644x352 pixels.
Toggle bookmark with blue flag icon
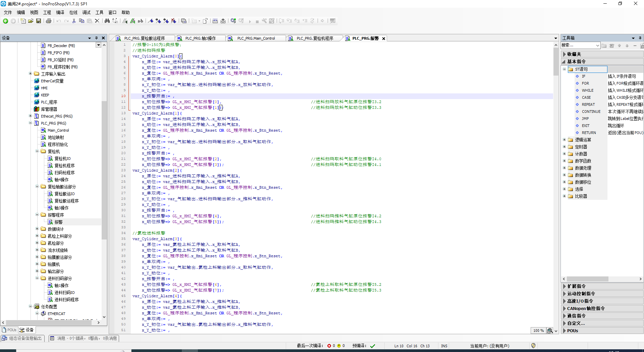(x=151, y=21)
